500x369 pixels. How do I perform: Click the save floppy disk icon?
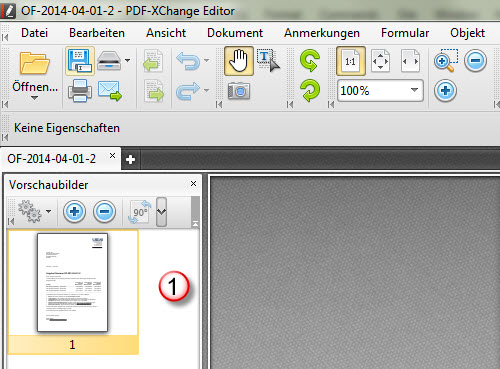coord(80,61)
